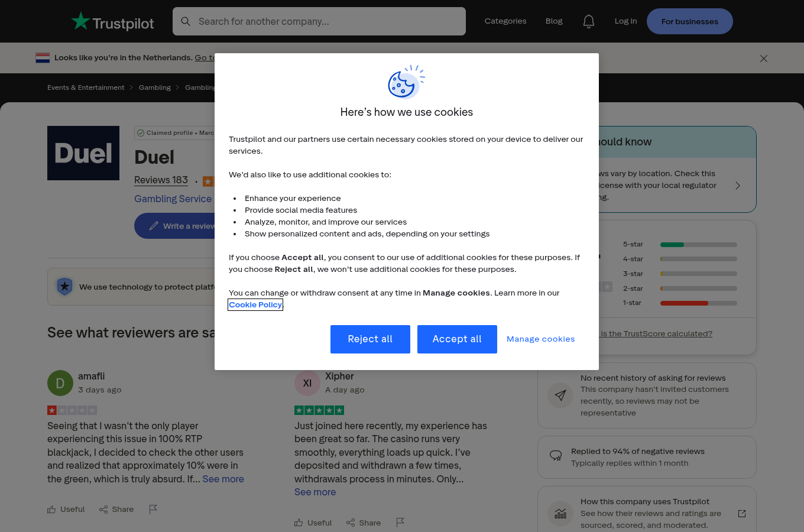Accept all cookies
804x532 pixels.
(457, 339)
